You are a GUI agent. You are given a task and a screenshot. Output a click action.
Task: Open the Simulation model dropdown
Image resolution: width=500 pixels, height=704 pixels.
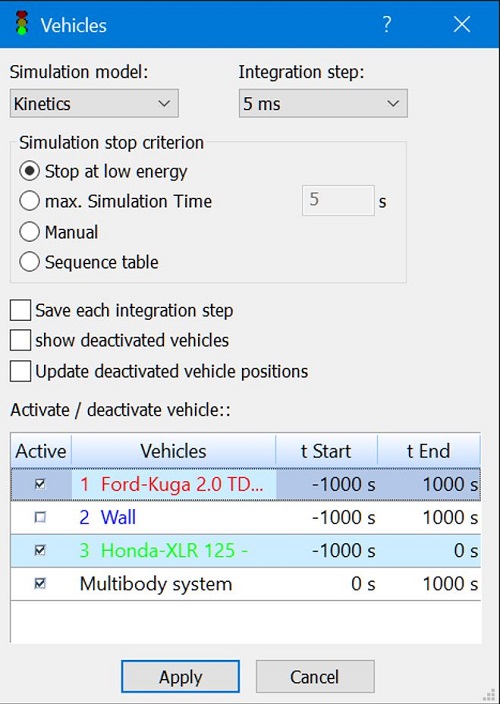94,103
